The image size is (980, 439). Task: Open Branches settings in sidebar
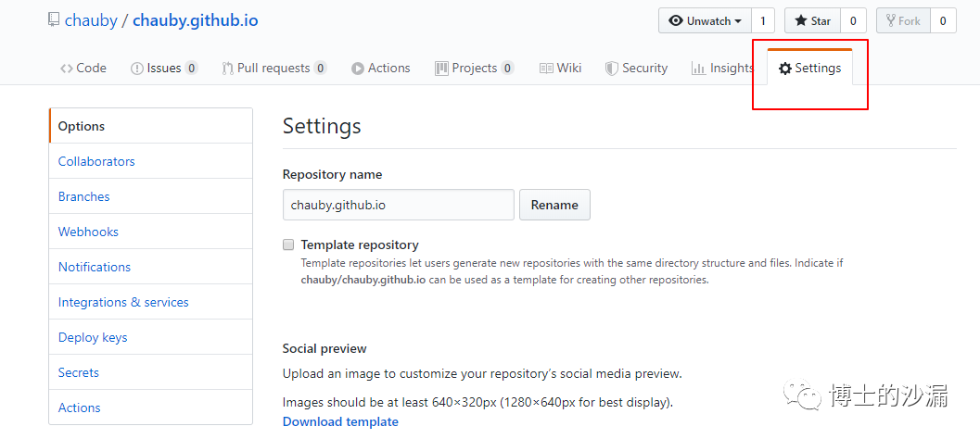coord(150,196)
